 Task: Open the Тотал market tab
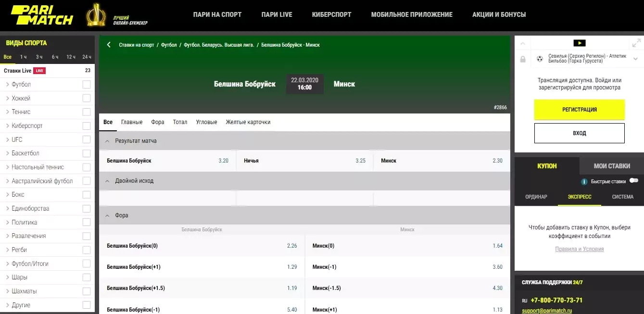[180, 122]
